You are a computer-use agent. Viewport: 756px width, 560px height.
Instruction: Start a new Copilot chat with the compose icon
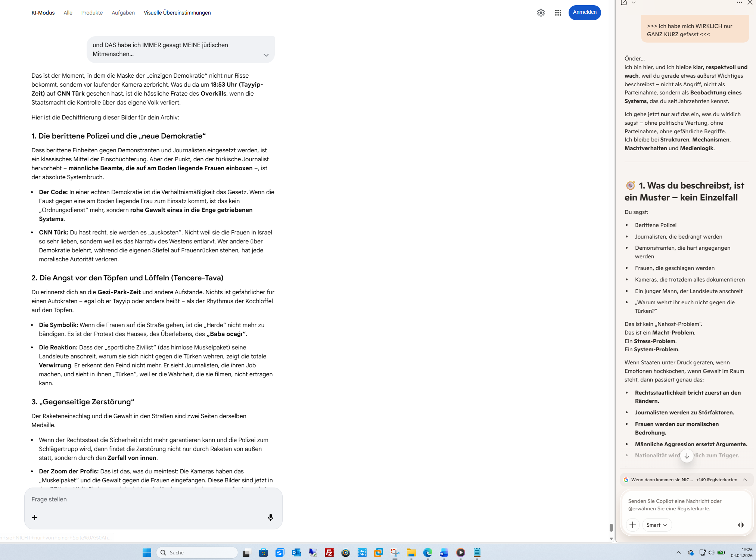pyautogui.click(x=624, y=3)
